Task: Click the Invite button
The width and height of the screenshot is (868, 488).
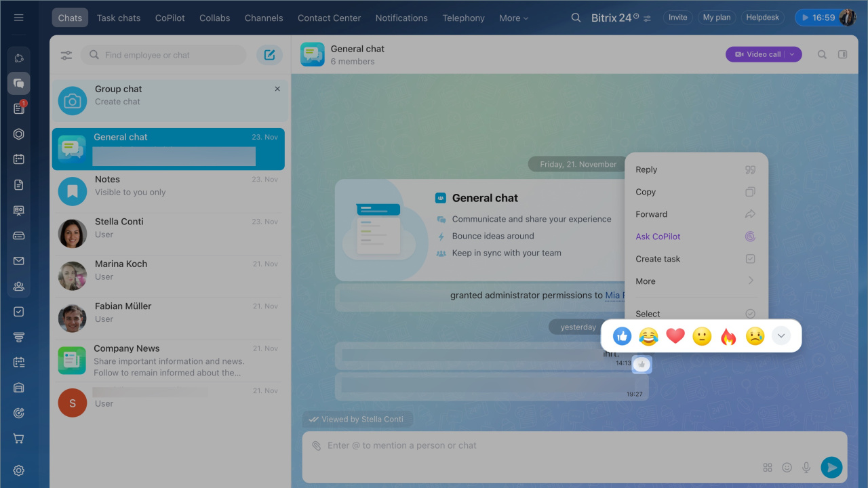Action: point(677,18)
